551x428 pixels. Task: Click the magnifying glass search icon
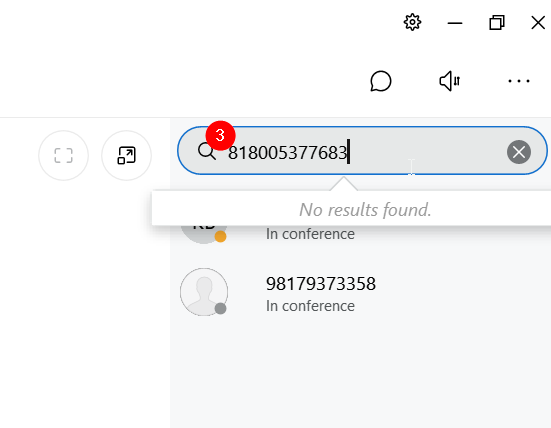tap(207, 152)
